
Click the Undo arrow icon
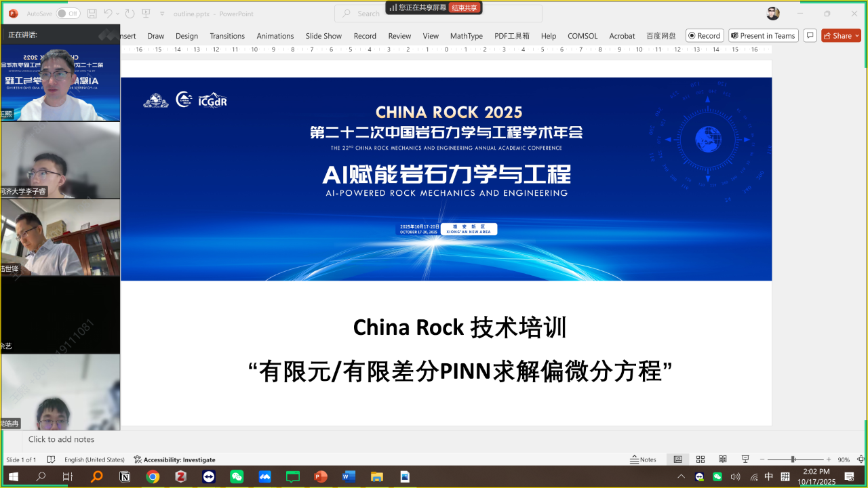tap(108, 14)
